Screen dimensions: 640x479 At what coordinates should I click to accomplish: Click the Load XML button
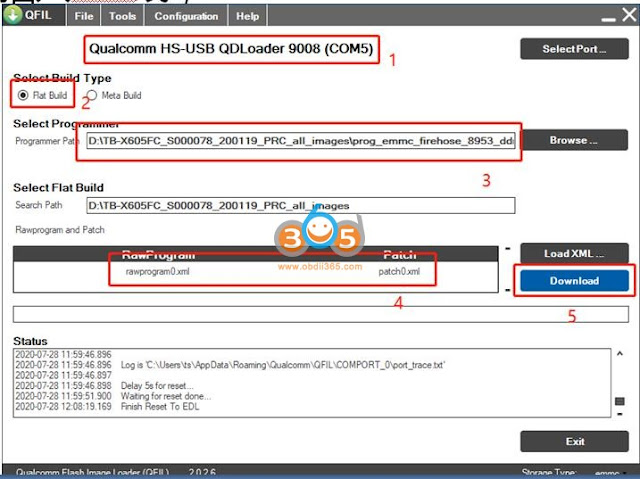coord(574,253)
